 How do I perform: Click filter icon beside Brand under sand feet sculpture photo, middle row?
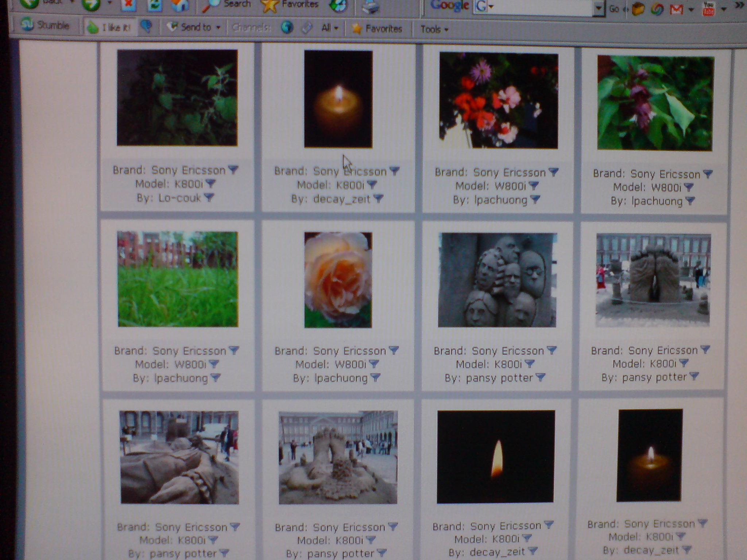tap(705, 349)
